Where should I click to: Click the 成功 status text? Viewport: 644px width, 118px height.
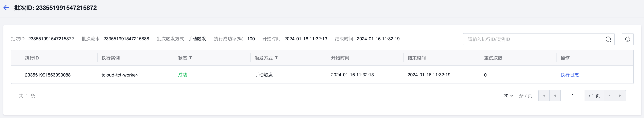coord(182,75)
